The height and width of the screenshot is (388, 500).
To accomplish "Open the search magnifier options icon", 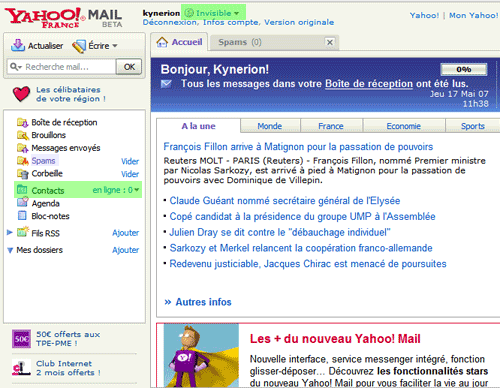I will 16,67.
